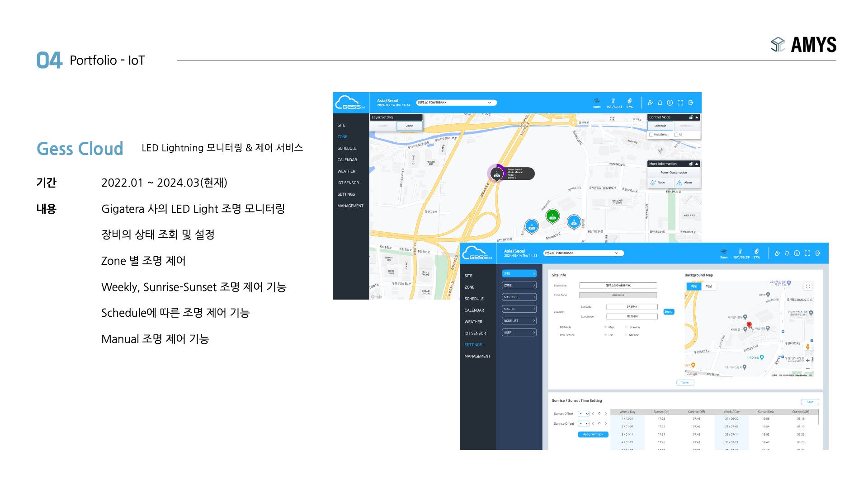Click the thermometer temperature icon in the zone map window
Viewport: 868px width, 488px height.
coord(613,101)
